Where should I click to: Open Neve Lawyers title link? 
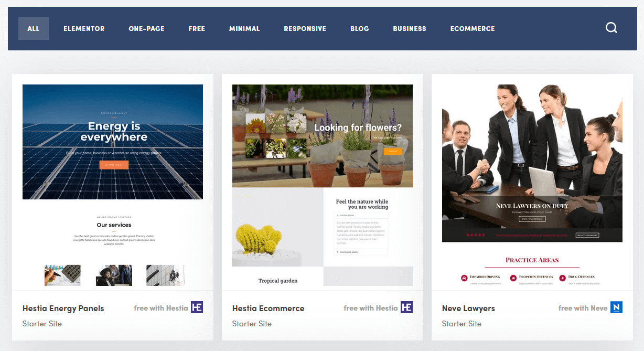click(468, 309)
